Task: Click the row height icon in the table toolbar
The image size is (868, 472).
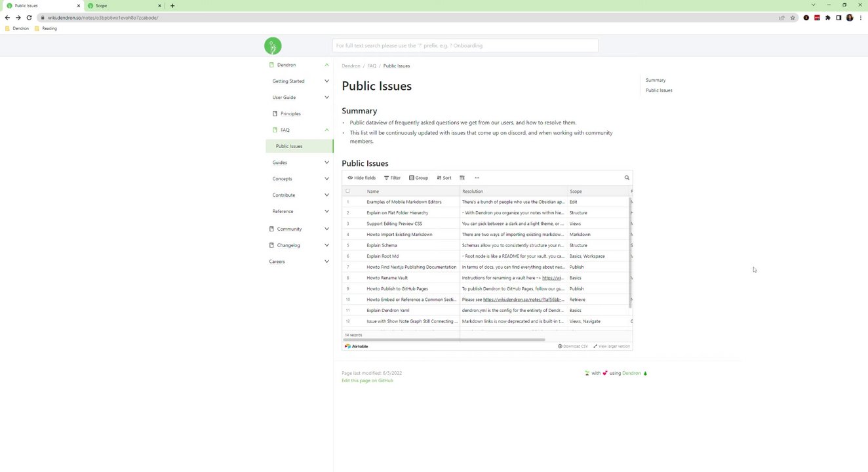Action: click(x=462, y=178)
